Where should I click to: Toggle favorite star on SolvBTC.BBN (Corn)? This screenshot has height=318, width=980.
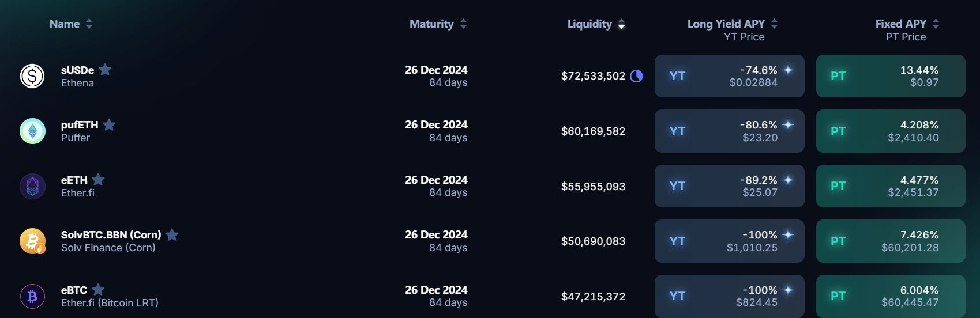point(172,234)
